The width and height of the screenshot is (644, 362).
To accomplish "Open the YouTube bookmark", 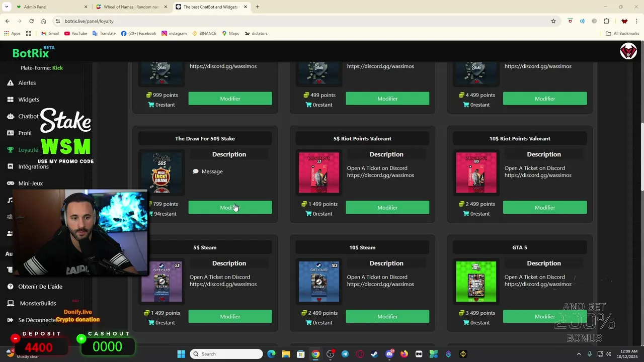I will (75, 34).
